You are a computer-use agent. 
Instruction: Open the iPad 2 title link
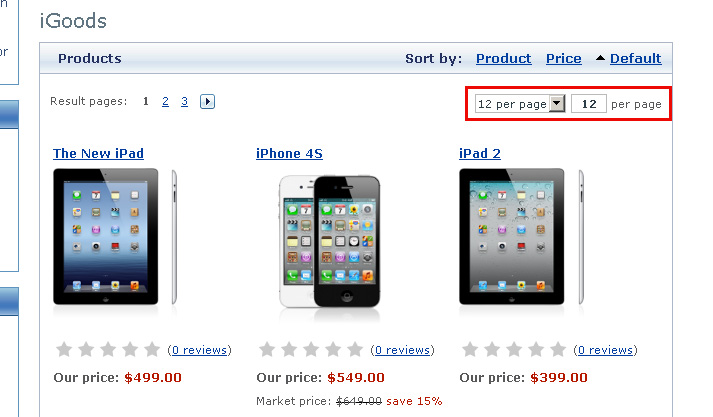[479, 153]
